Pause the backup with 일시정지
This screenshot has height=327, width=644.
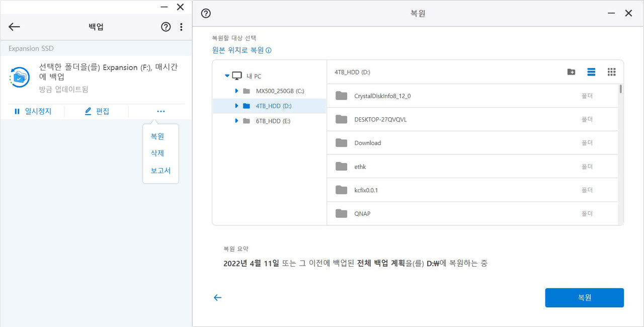click(33, 111)
